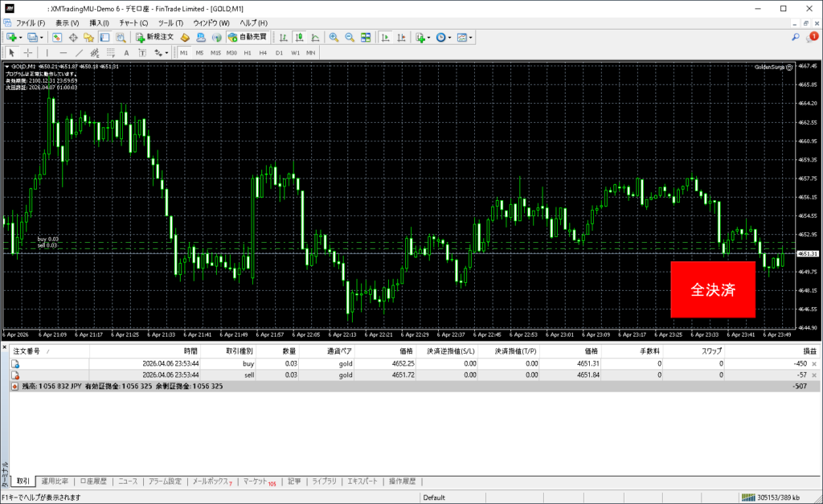This screenshot has height=504, width=823.
Task: Click the search magnifier icon at top right
Action: [x=795, y=37]
